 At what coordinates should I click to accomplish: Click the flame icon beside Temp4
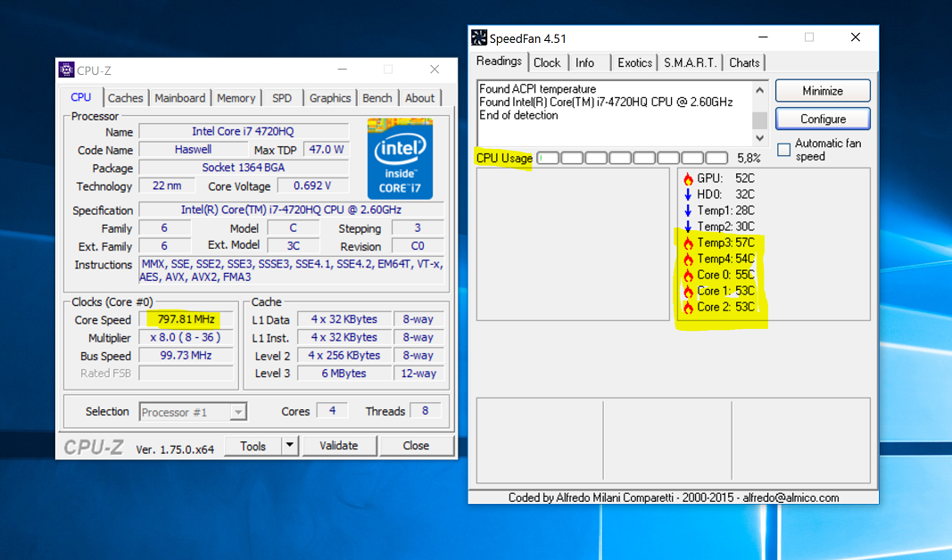tap(688, 259)
